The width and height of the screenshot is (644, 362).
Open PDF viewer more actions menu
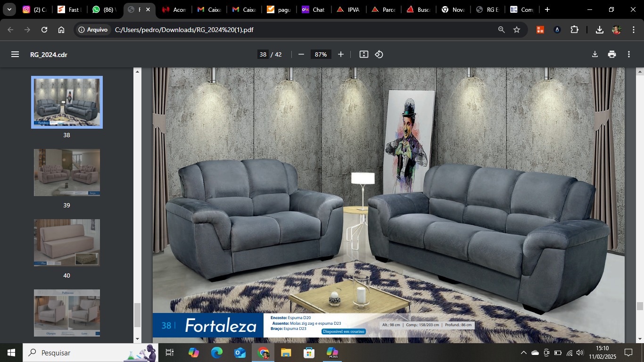629,54
